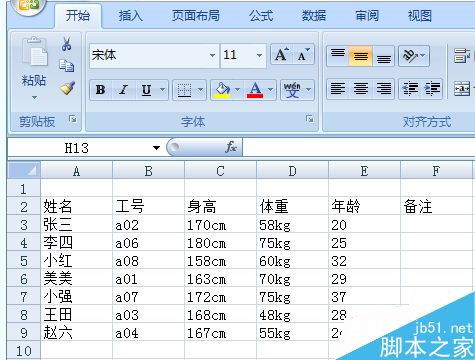This screenshot has width=475, height=360.
Task: Select the Format Painter brush
Action: (67, 88)
